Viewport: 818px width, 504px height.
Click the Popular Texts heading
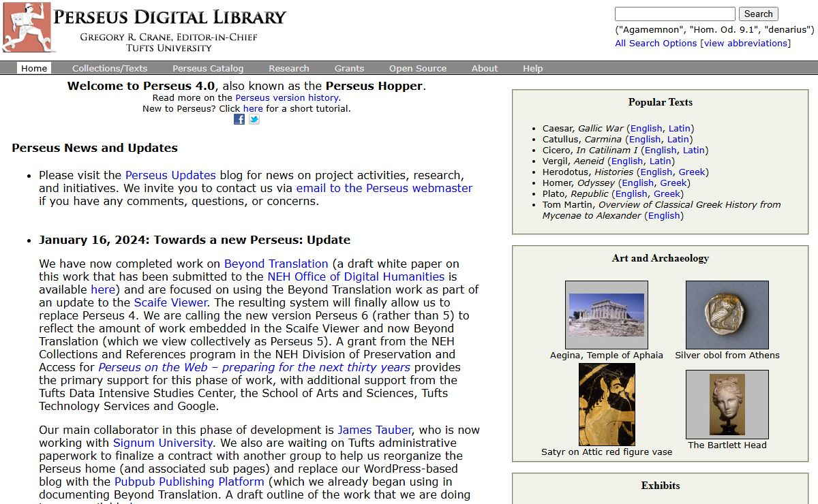pos(661,102)
